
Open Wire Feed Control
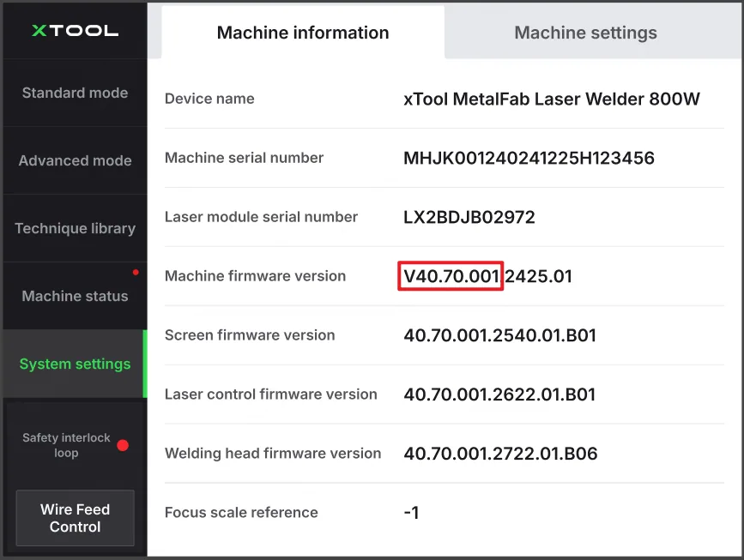pos(75,518)
